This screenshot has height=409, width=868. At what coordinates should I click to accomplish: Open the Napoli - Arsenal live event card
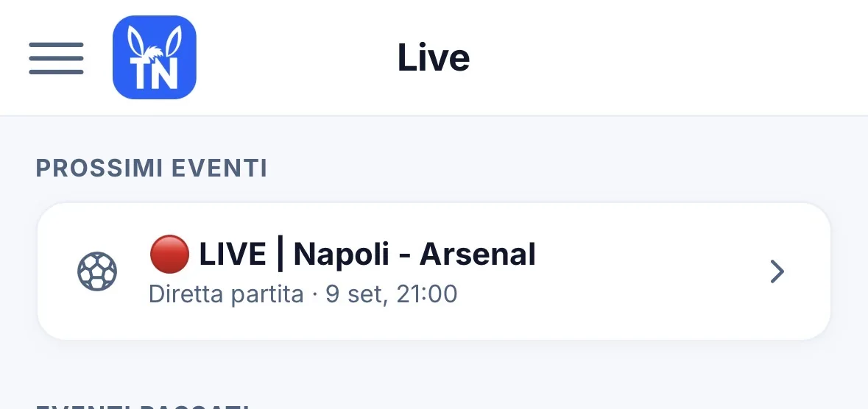coord(434,271)
